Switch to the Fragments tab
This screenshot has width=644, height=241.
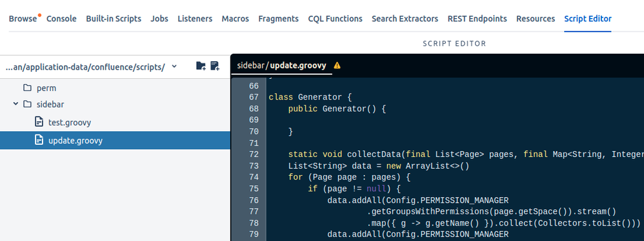279,19
